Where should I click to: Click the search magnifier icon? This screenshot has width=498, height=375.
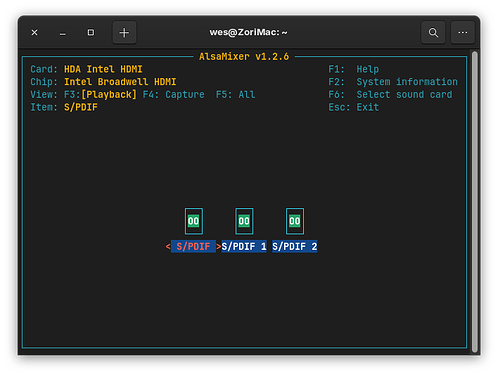pos(433,33)
